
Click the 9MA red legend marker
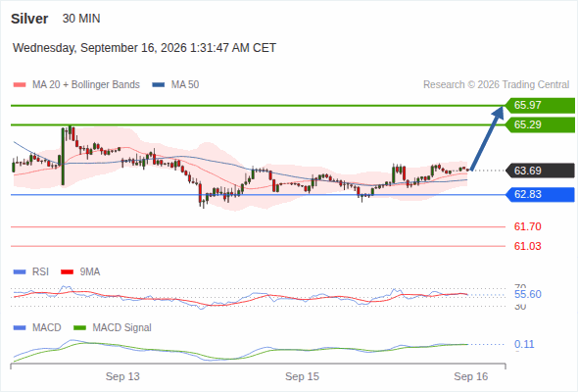pos(67,272)
